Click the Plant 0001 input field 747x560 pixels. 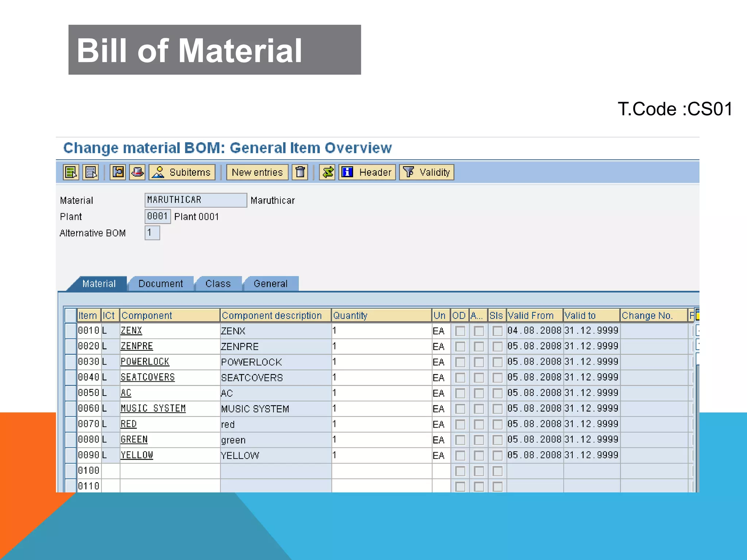pyautogui.click(x=158, y=216)
